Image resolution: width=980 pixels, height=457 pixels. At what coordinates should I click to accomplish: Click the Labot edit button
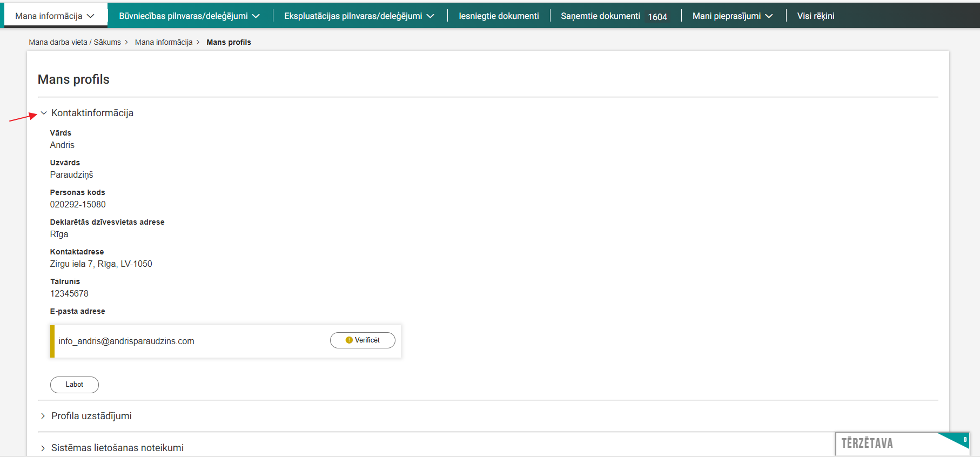[x=75, y=385]
